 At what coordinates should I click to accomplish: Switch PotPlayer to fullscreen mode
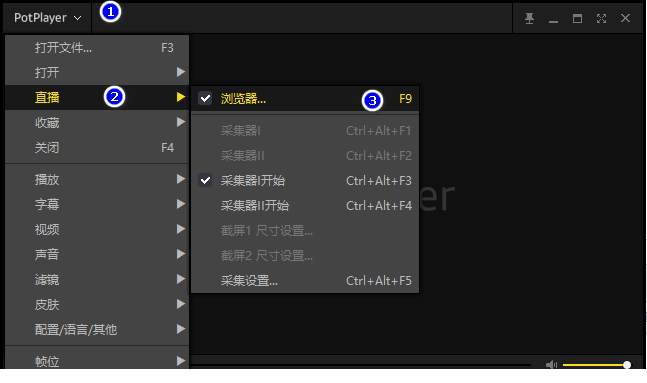[601, 18]
